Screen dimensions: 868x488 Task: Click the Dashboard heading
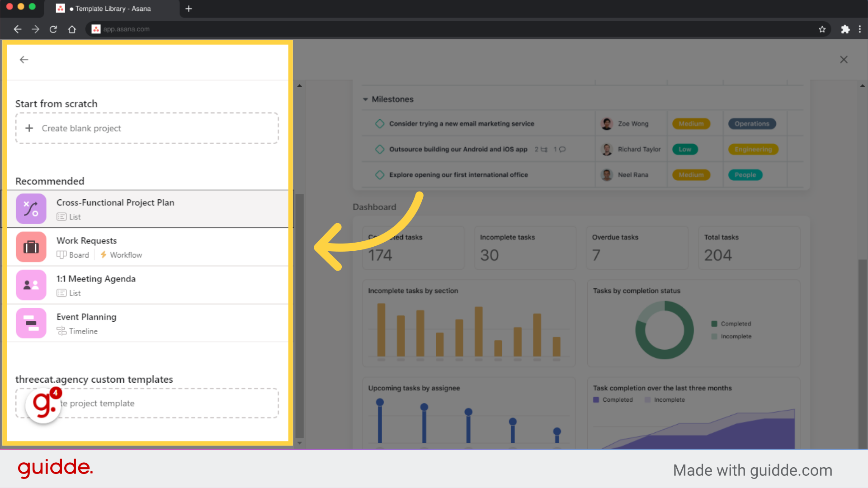pyautogui.click(x=374, y=207)
